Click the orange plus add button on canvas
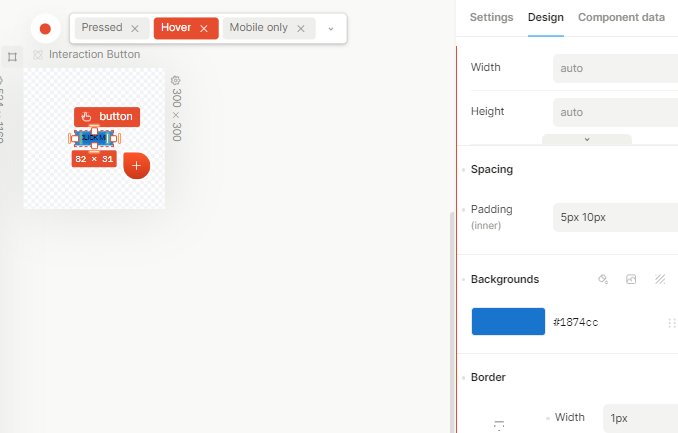 pos(137,166)
